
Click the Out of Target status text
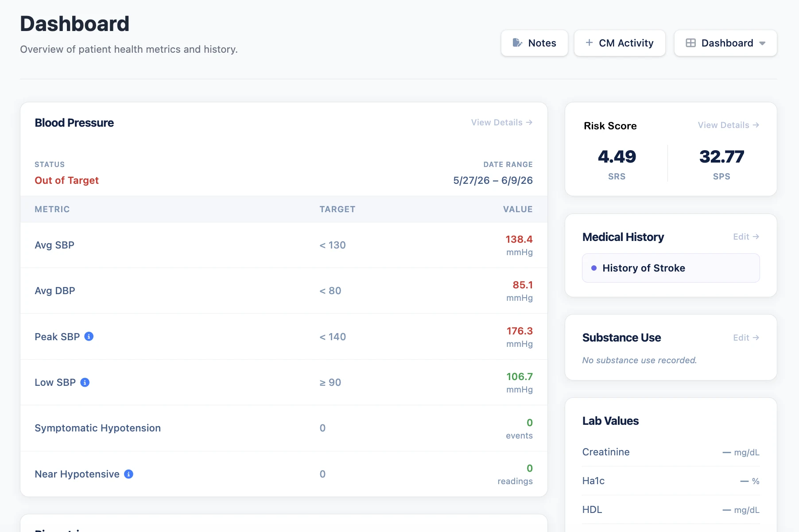click(x=67, y=180)
